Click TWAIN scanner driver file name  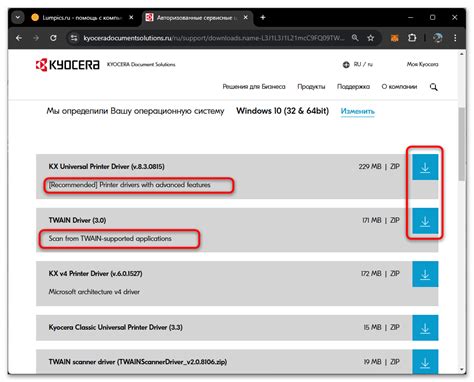[x=138, y=362]
